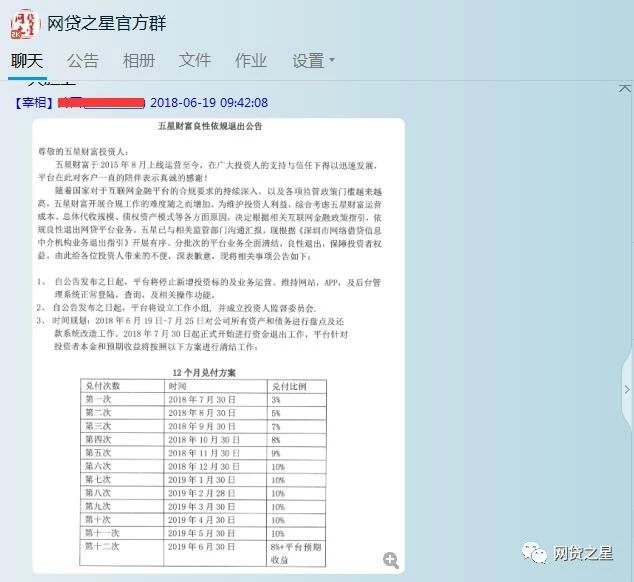This screenshot has width=634, height=582.
Task: Click the 8%+平台预期收益 cell
Action: [x=296, y=553]
